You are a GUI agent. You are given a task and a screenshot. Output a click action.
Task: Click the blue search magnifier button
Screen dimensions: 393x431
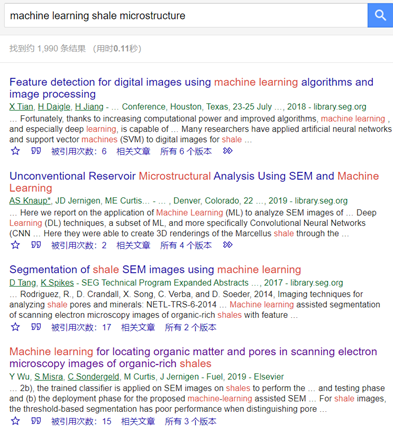click(380, 15)
